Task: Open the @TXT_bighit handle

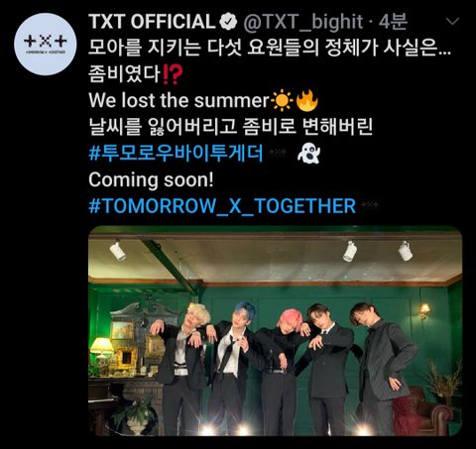Action: click(x=303, y=22)
